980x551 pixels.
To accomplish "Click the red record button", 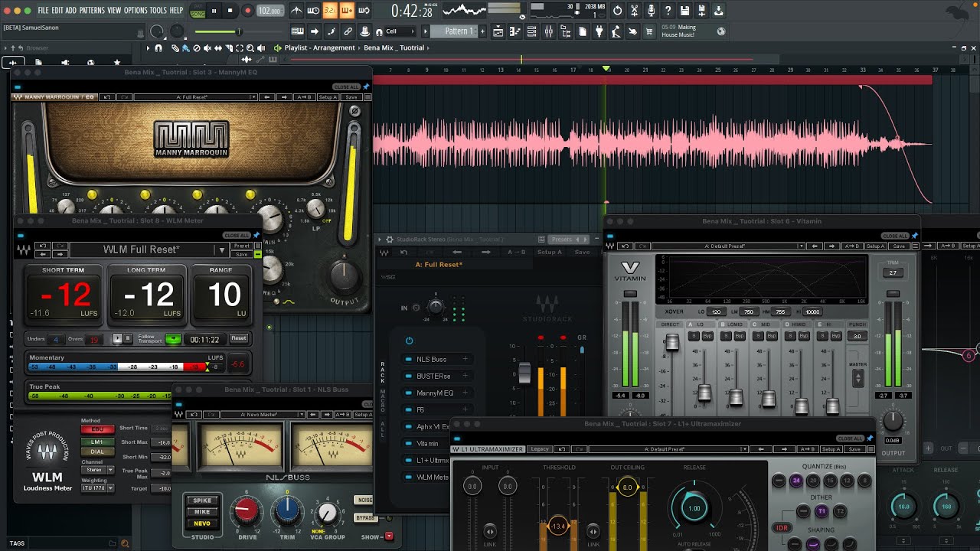I will (247, 11).
